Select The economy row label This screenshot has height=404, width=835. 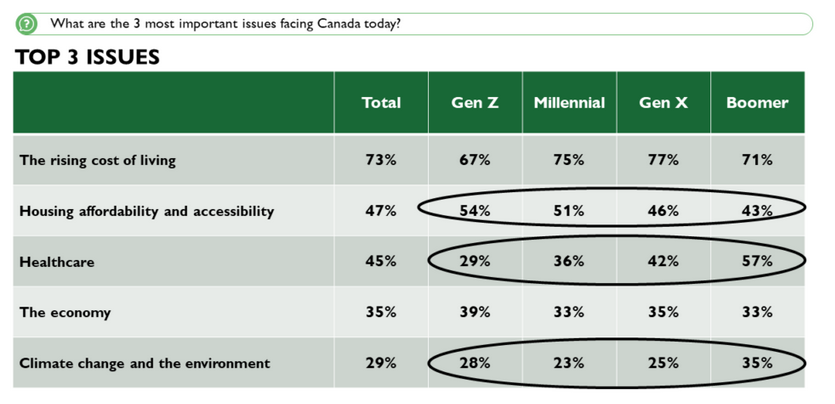click(65, 312)
